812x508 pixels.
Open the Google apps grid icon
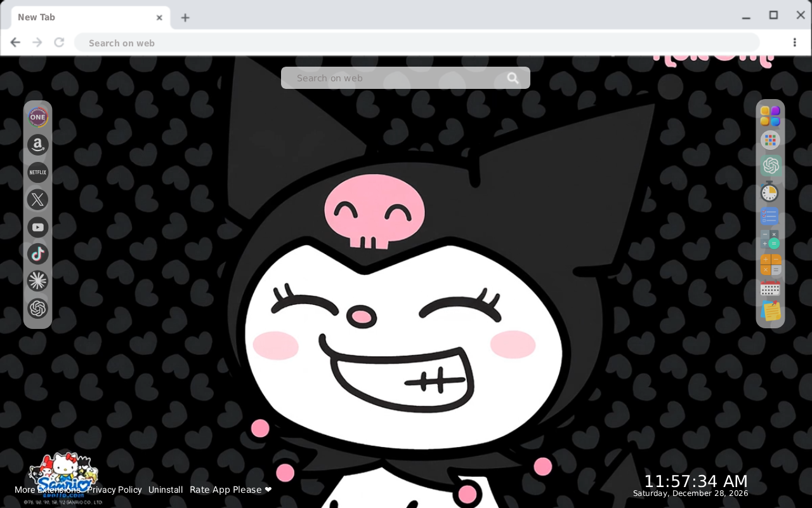pos(770,140)
